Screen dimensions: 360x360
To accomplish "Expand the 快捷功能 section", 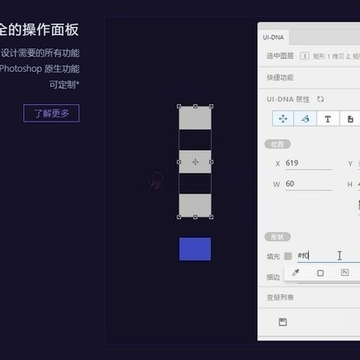I will pyautogui.click(x=309, y=78).
